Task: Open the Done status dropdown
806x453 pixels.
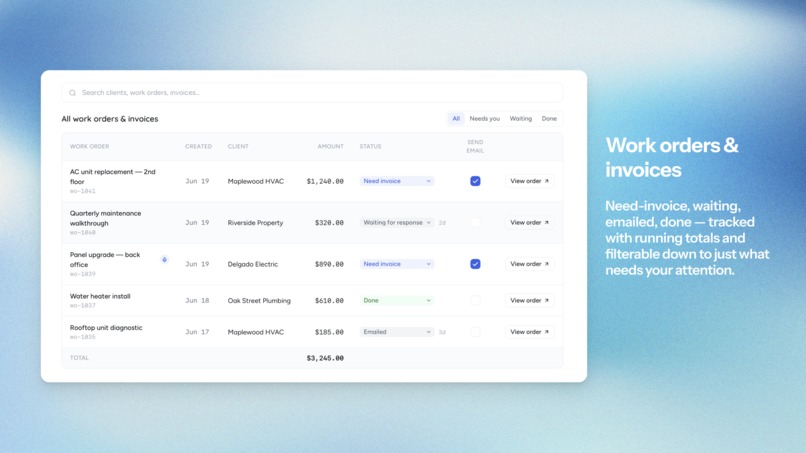Action: [397, 300]
